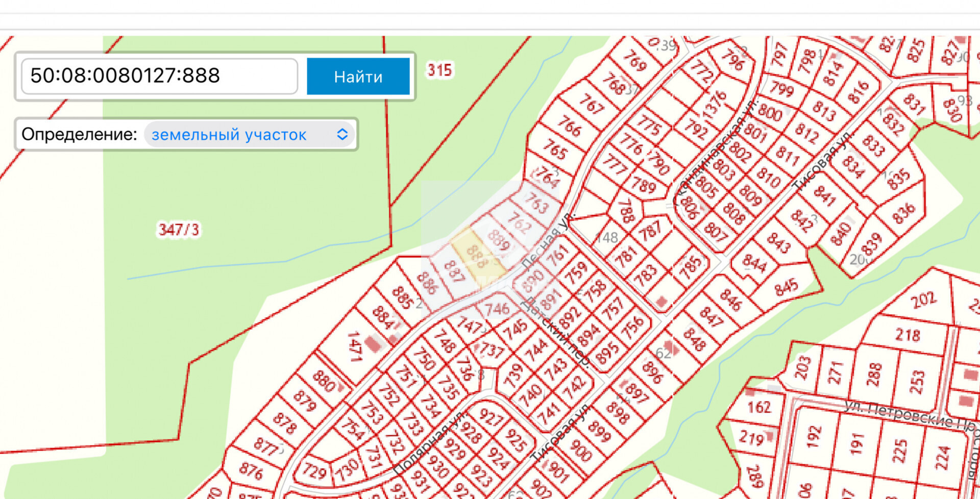Click parcel 887 on the map
The width and height of the screenshot is (980, 499).
click(454, 272)
